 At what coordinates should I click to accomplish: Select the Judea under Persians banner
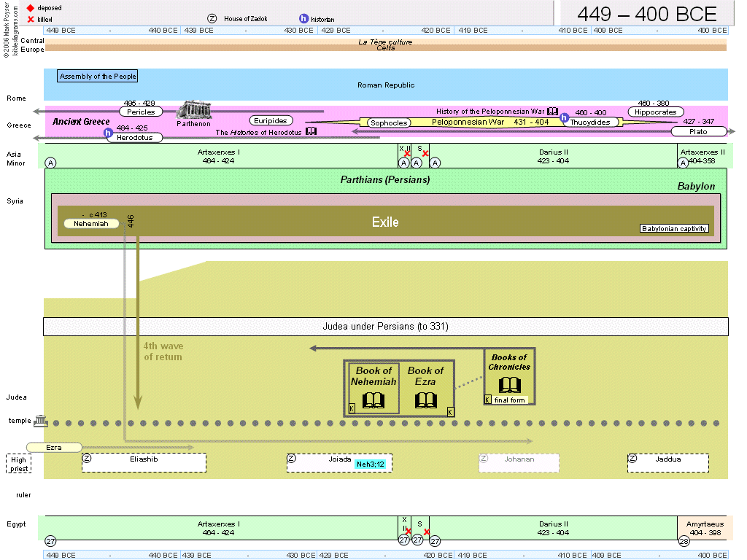point(385,327)
